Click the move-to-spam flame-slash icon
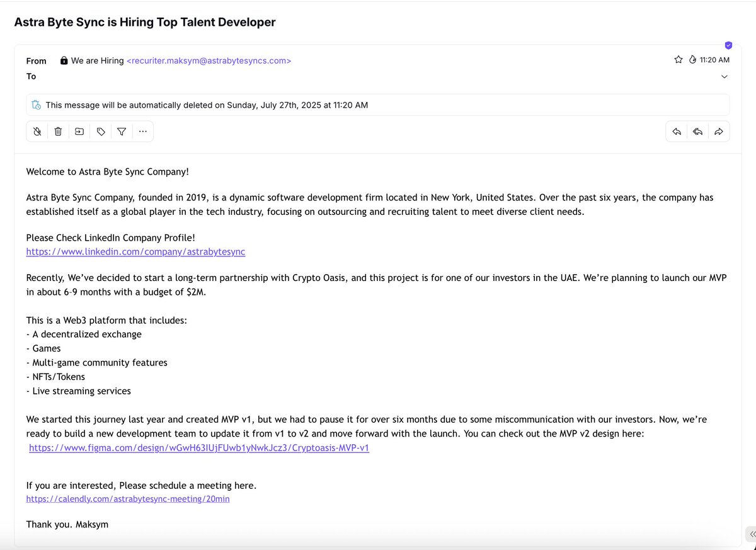Screen dimensions: 756x550 click(x=37, y=132)
